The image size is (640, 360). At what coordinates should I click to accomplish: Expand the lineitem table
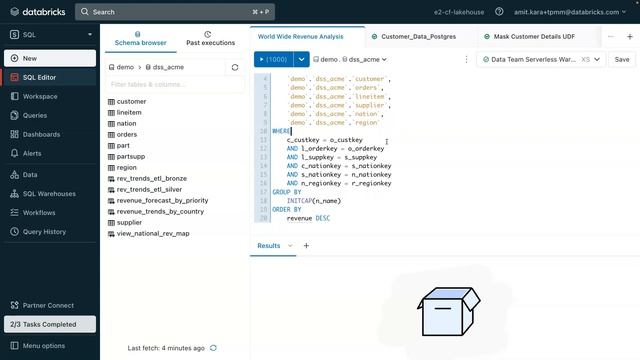[x=124, y=113]
